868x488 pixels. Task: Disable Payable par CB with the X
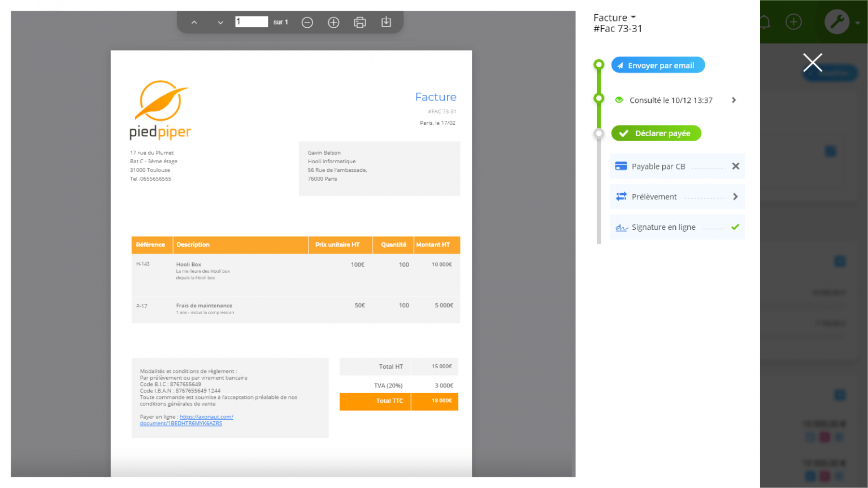tap(736, 166)
